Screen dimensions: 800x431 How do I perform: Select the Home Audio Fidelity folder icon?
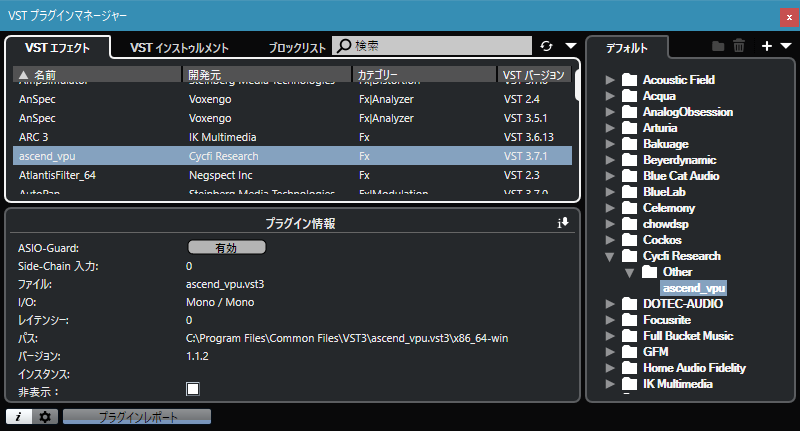[x=630, y=368]
